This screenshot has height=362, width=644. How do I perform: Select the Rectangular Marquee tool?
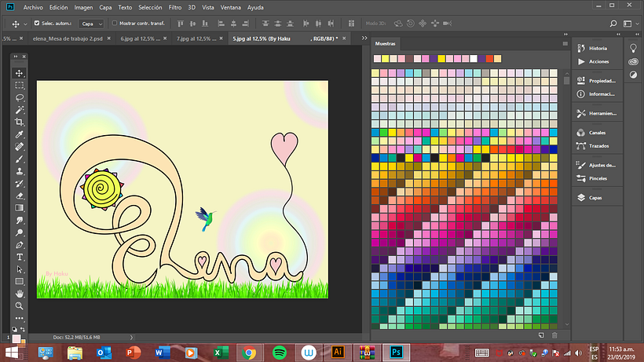coord(20,86)
